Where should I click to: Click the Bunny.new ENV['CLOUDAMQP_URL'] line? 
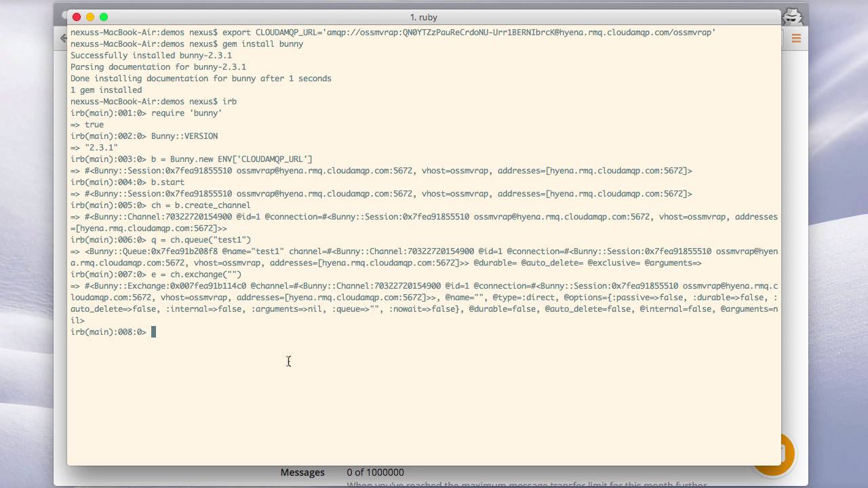[191, 159]
